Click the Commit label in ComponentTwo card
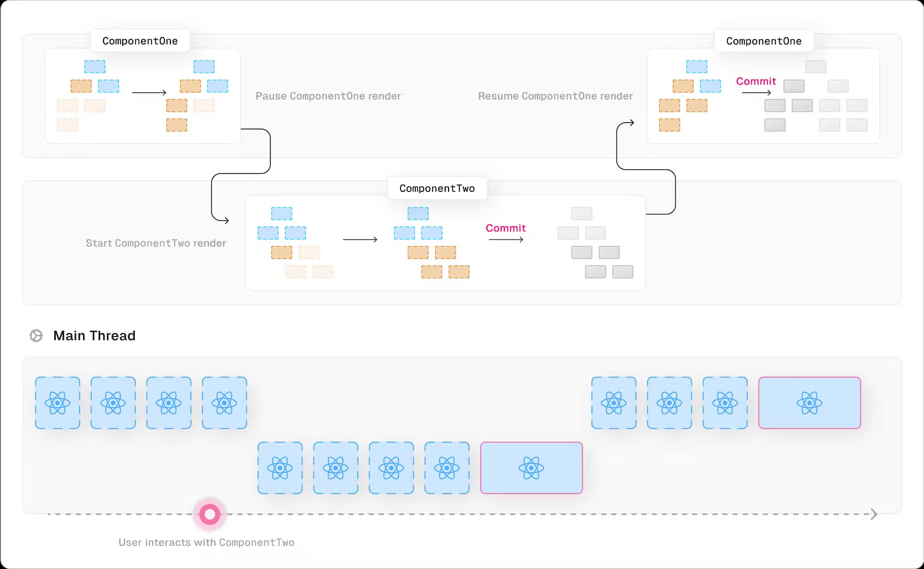 [505, 228]
